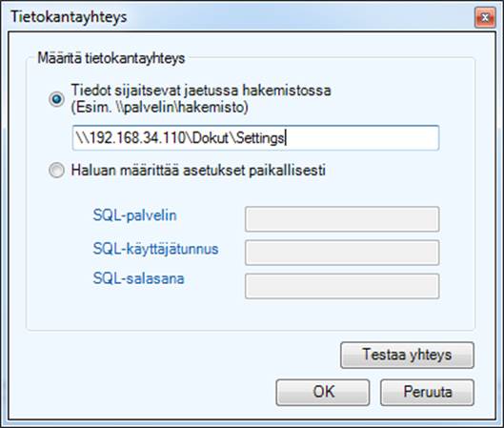
Task: Cancel with the Peruuta button
Action: point(427,393)
